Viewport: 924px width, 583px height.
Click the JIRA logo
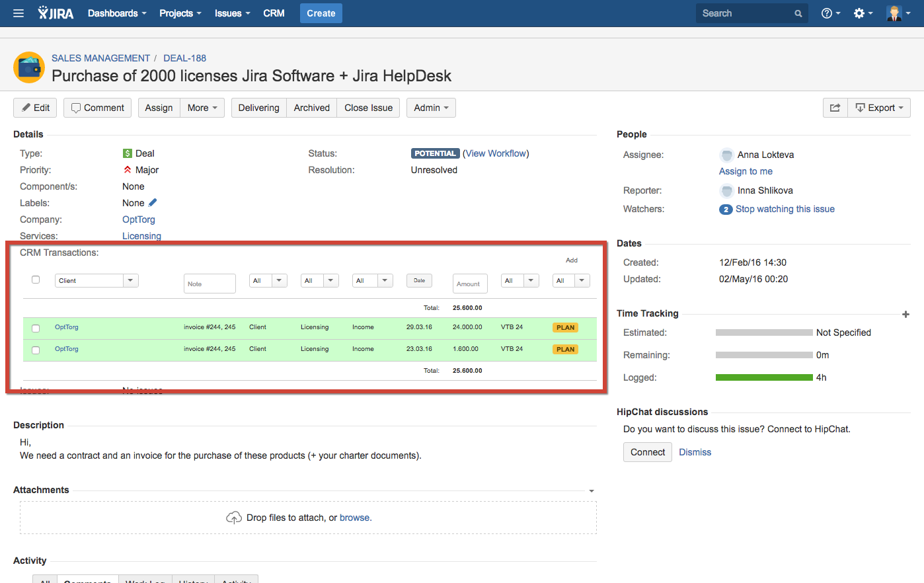(56, 13)
